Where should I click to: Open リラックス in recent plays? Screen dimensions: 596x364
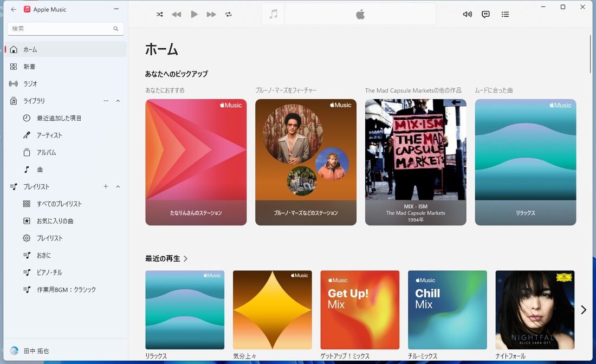[185, 310]
